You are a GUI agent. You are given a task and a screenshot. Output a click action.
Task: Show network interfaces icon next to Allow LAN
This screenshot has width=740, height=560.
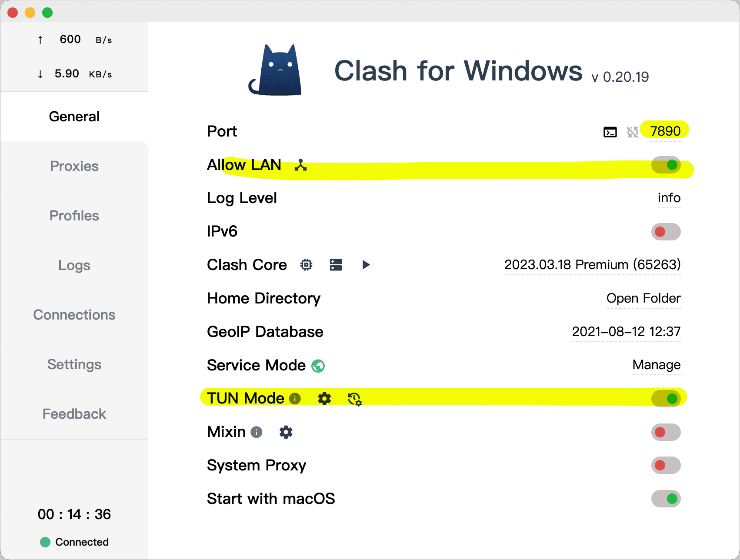coord(300,165)
